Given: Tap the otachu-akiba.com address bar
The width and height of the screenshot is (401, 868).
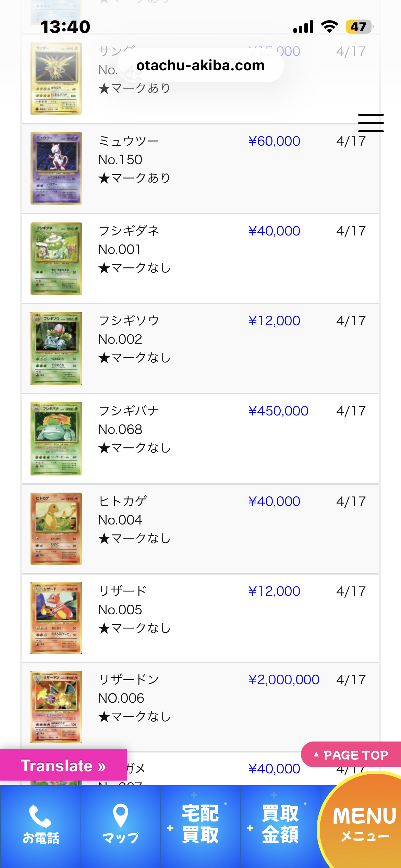Looking at the screenshot, I should point(200,65).
